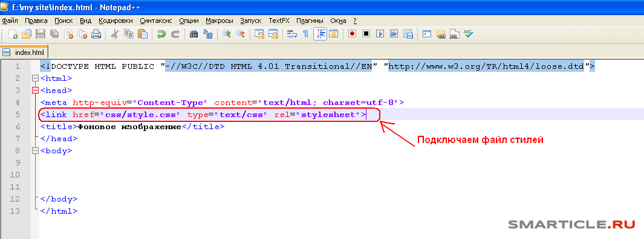Save the current recorded macro icon
This screenshot has width=644, height=239.
click(408, 34)
